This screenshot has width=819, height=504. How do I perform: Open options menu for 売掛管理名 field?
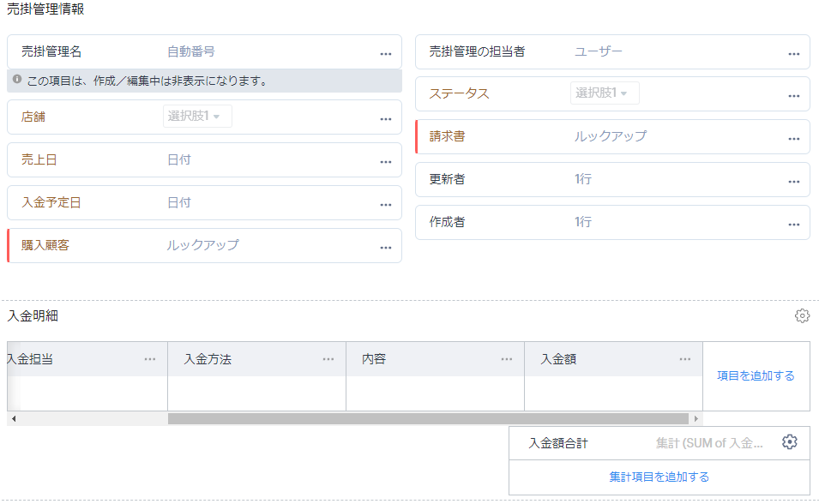pyautogui.click(x=385, y=54)
